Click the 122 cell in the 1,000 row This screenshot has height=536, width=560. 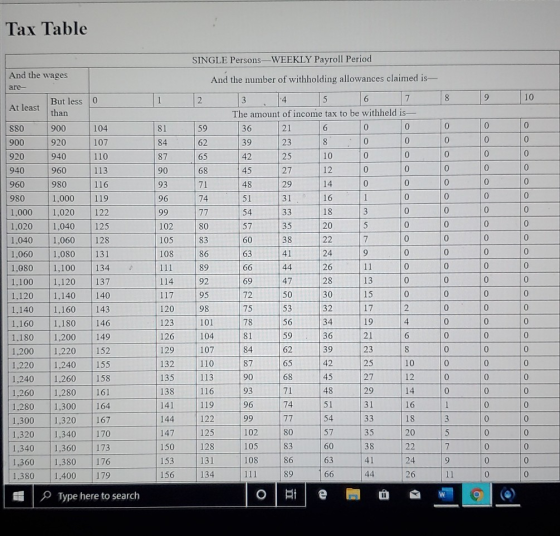click(x=101, y=212)
